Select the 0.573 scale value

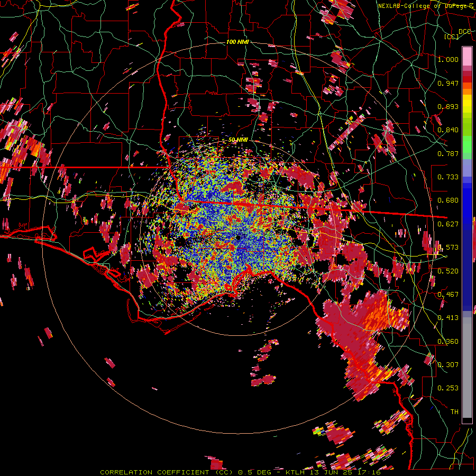(x=448, y=248)
